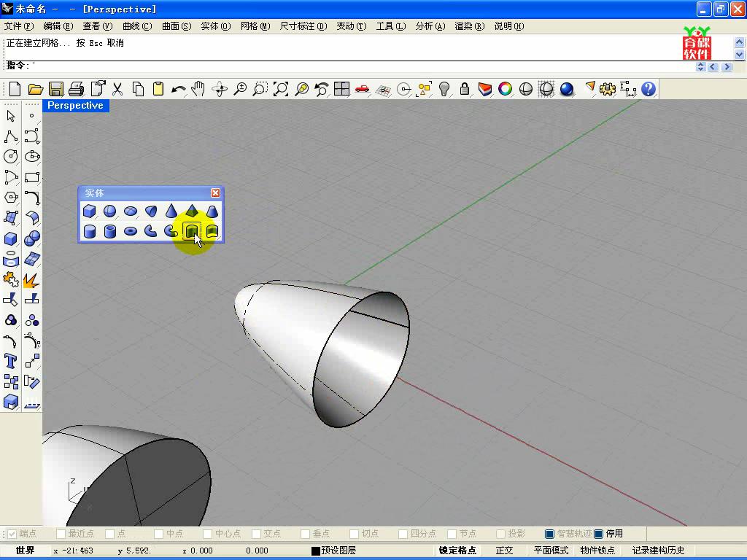Save the model with the floppy disk icon
The image size is (747, 560).
[x=56, y=89]
